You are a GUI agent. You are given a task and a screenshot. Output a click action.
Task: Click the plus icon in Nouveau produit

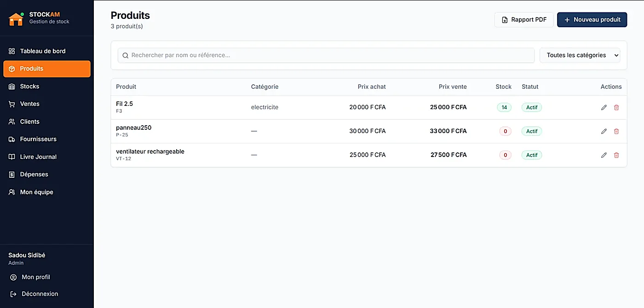tap(567, 20)
